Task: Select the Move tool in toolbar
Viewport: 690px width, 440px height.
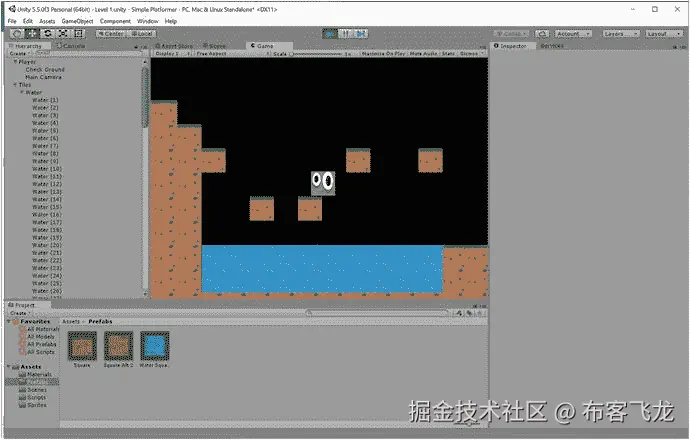Action: 33,33
